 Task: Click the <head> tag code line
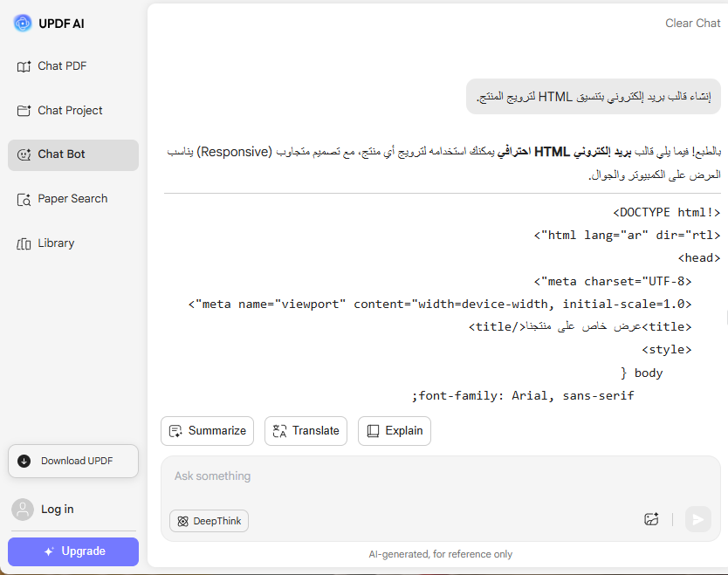point(699,258)
